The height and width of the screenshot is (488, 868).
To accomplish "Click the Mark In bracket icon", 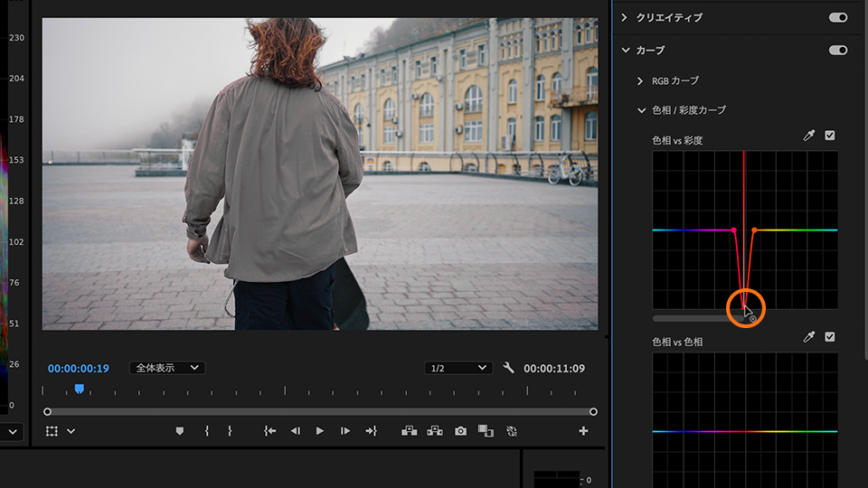I will pos(207,431).
